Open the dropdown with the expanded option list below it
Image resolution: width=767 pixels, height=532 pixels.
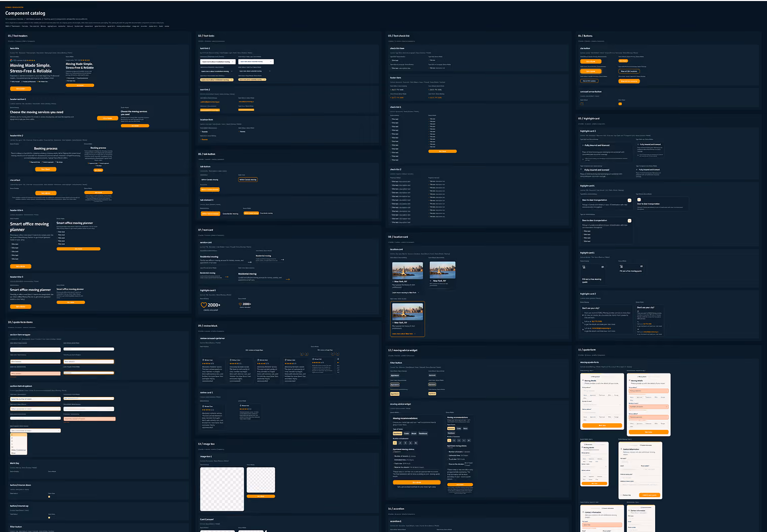pos(35,431)
